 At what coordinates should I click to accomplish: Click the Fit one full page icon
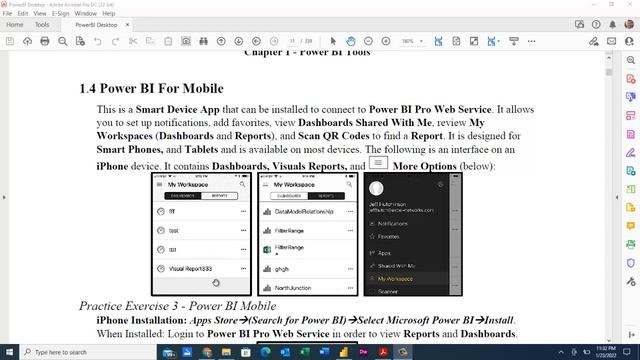tap(456, 41)
